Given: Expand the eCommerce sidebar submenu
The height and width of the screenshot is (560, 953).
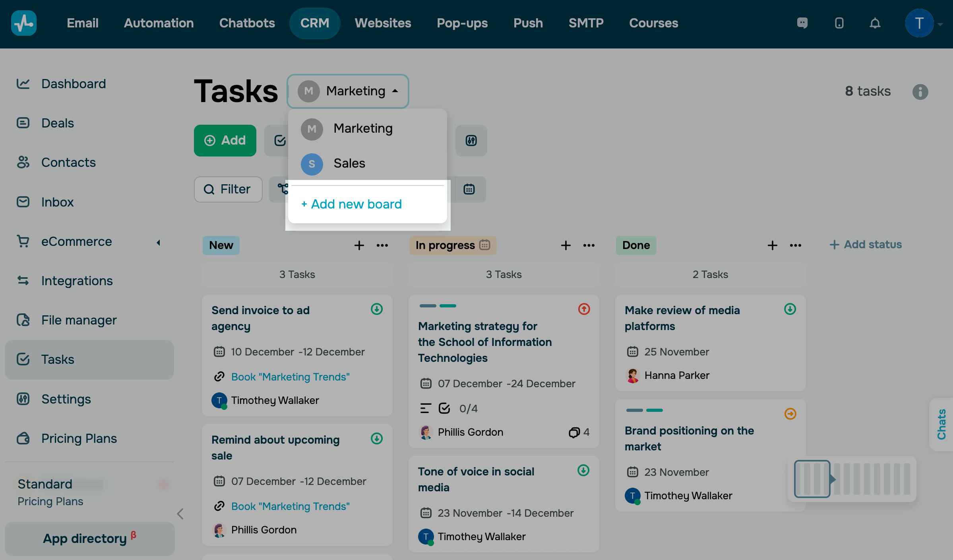Looking at the screenshot, I should point(158,242).
